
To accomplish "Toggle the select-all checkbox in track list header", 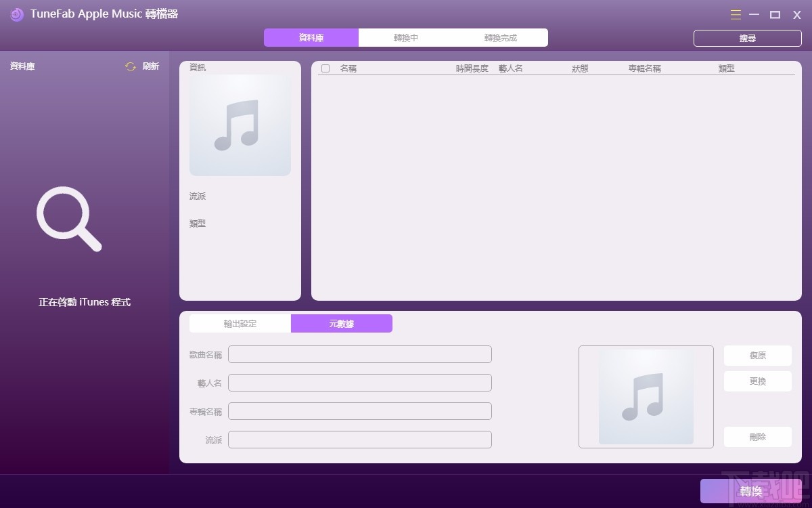I will pyautogui.click(x=325, y=68).
